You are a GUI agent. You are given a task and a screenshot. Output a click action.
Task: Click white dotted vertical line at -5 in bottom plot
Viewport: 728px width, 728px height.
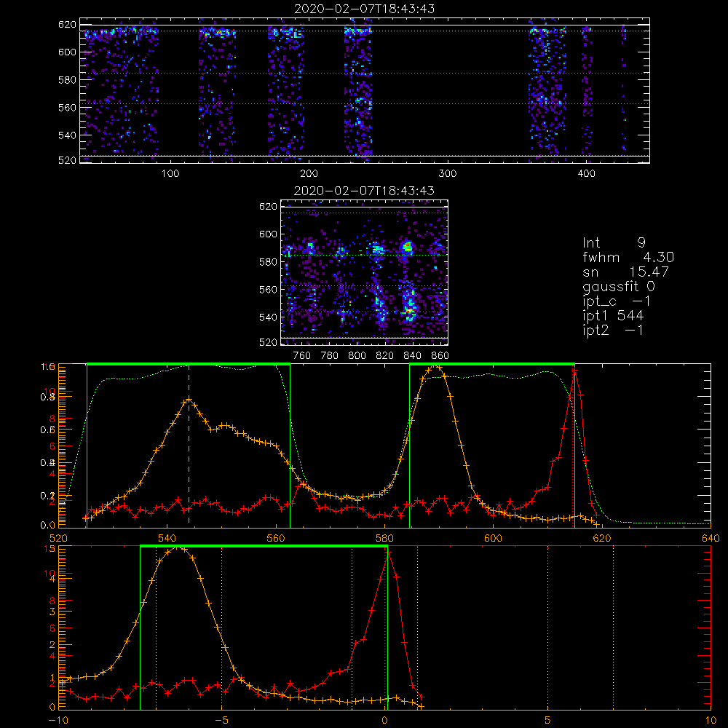coord(221,628)
